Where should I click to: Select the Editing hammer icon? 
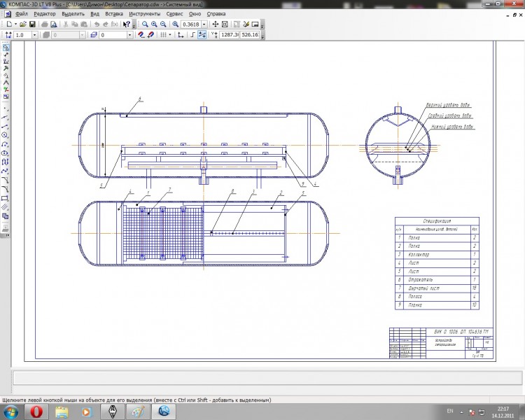click(6, 69)
